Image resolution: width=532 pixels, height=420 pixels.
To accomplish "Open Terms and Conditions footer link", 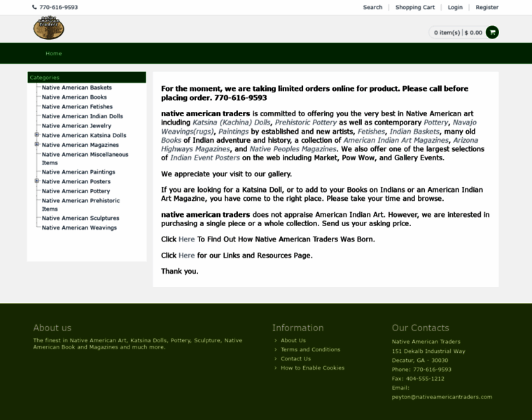I will point(310,349).
